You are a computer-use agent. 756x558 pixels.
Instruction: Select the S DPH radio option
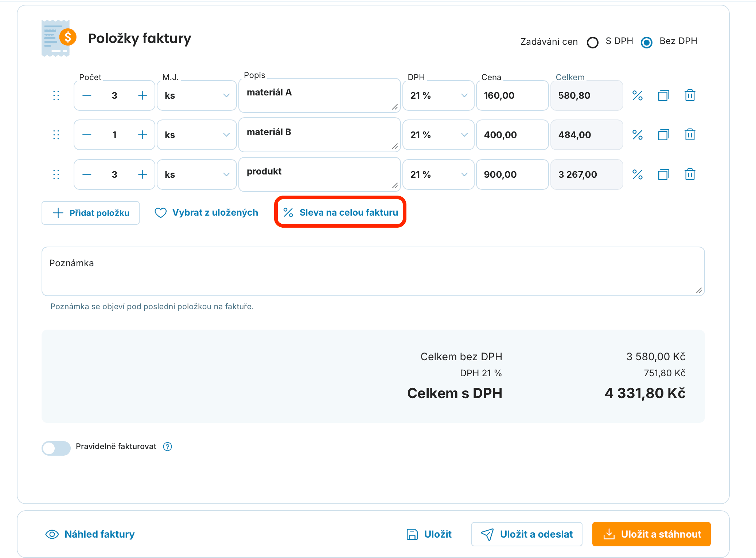click(x=593, y=42)
